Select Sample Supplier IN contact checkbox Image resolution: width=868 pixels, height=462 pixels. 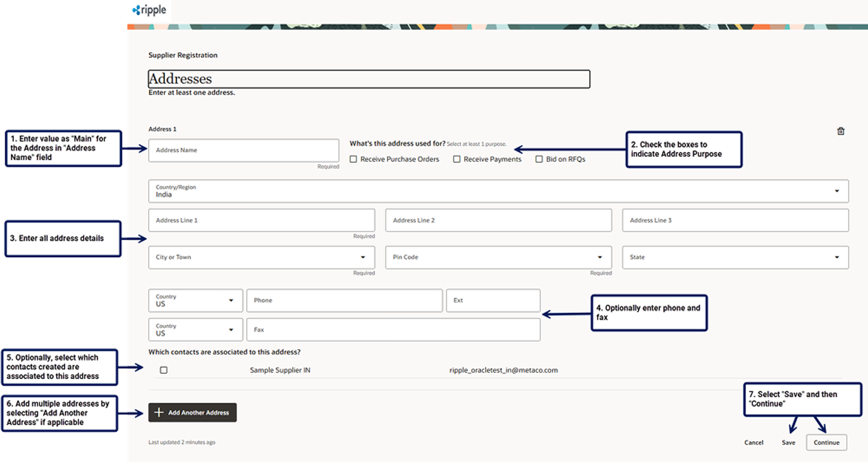coord(164,370)
